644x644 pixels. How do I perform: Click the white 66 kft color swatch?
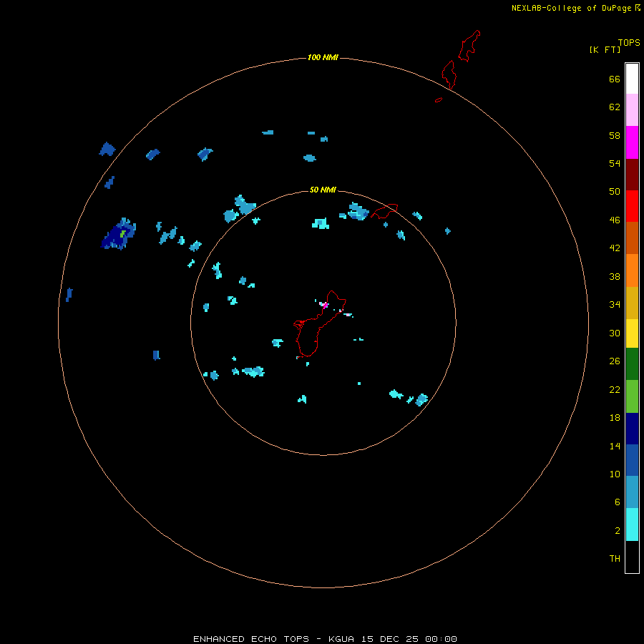pos(632,79)
